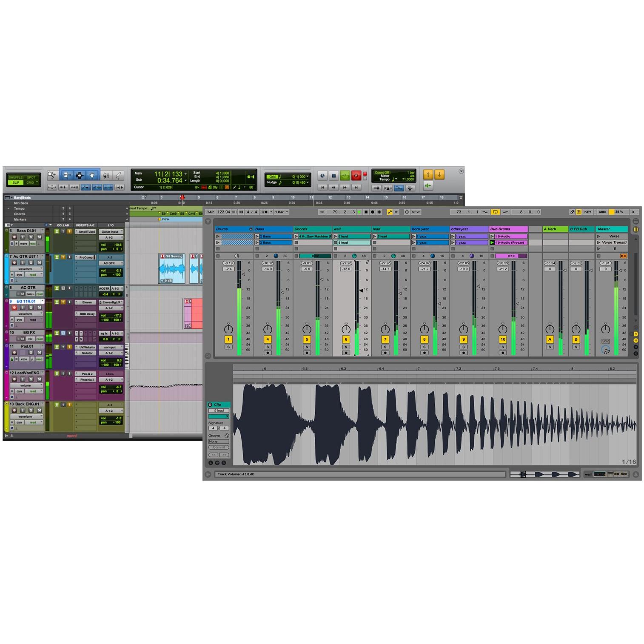Click the KEY map mode button in Ableton

click(588, 212)
